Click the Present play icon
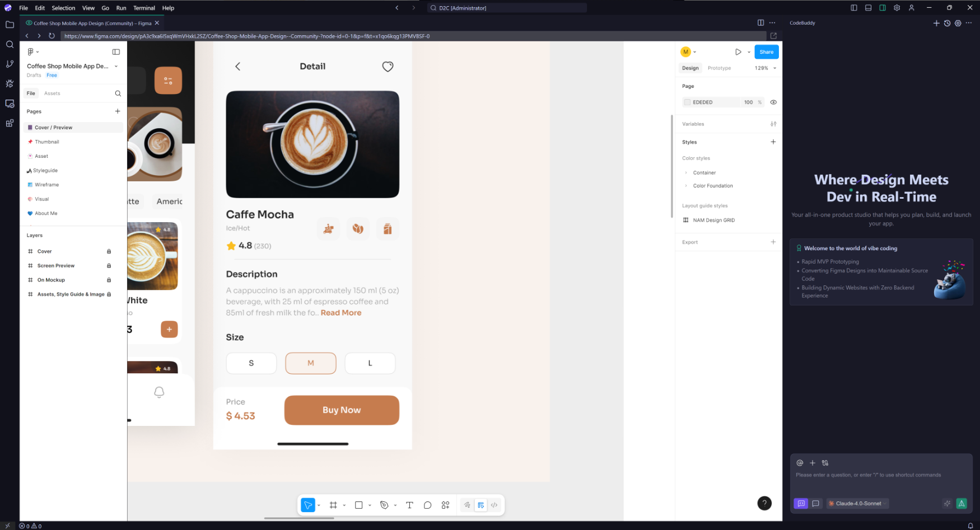980x530 pixels. pos(738,52)
